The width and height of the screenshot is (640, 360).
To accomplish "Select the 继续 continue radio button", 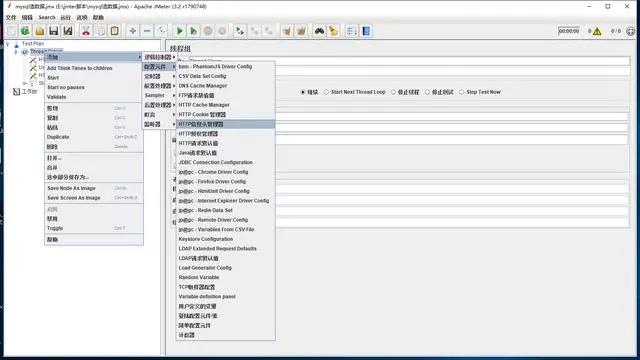I will pyautogui.click(x=303, y=92).
